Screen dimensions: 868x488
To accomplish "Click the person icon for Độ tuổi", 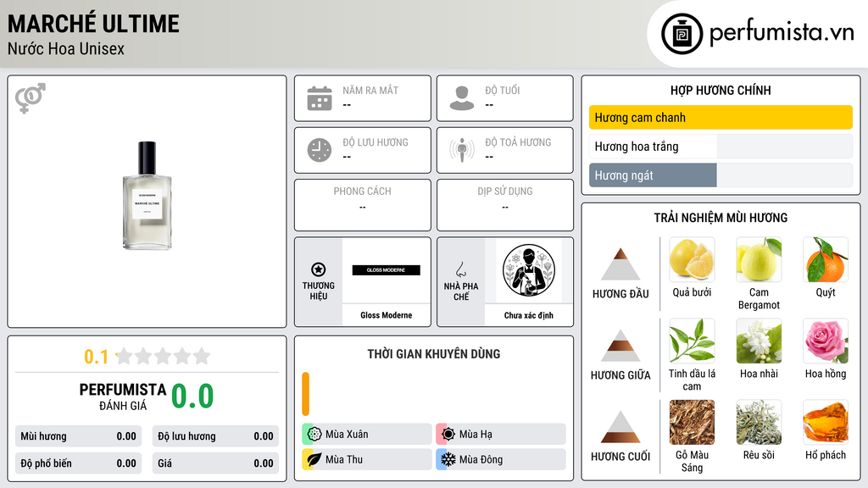I will 462,98.
